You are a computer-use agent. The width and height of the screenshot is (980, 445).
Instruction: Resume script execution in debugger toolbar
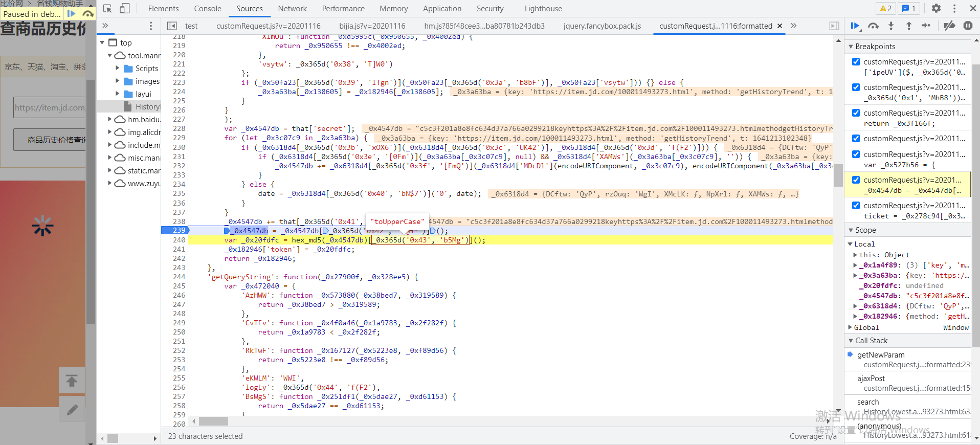[x=855, y=26]
